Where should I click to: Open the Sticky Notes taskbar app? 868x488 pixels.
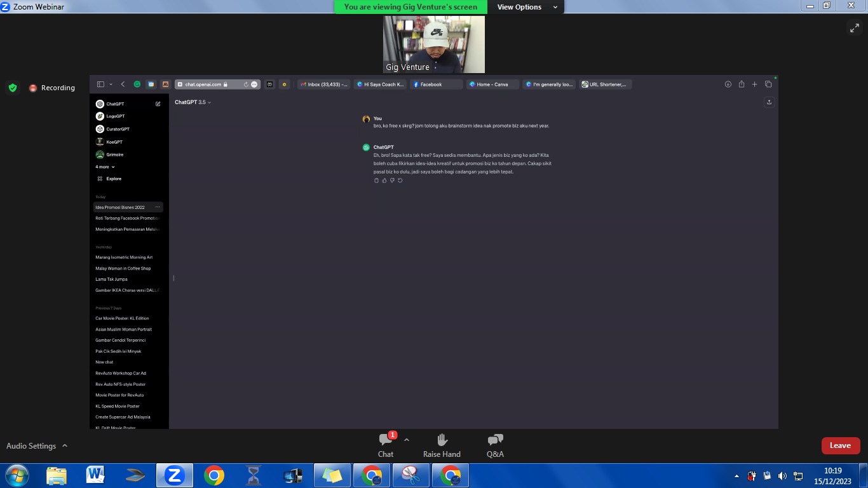332,475
